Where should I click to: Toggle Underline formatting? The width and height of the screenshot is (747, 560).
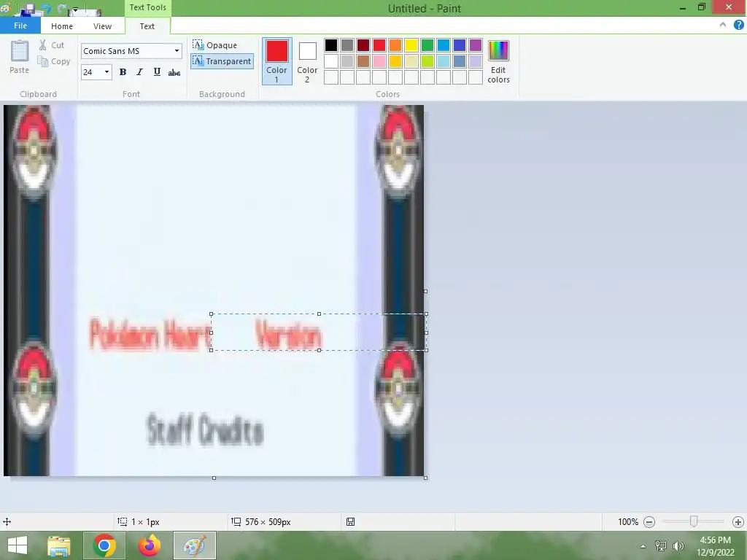157,72
